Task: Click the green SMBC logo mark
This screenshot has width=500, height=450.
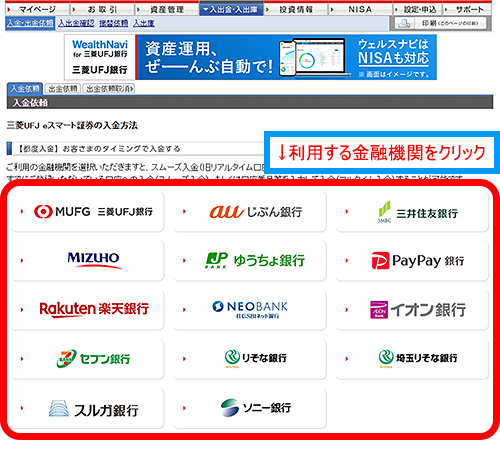Action: (384, 211)
